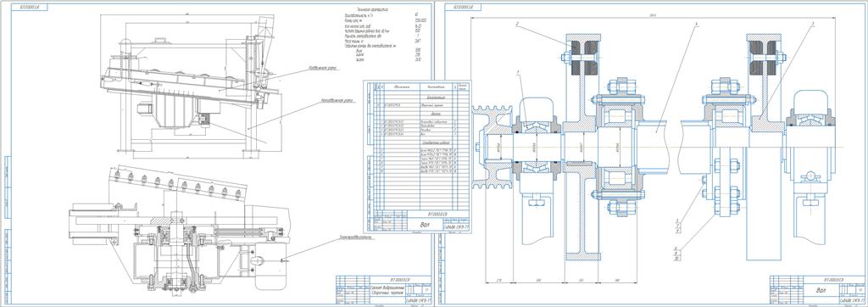Click callout number 4 above the shaft
The width and height of the screenshot is (868, 307).
697,24
